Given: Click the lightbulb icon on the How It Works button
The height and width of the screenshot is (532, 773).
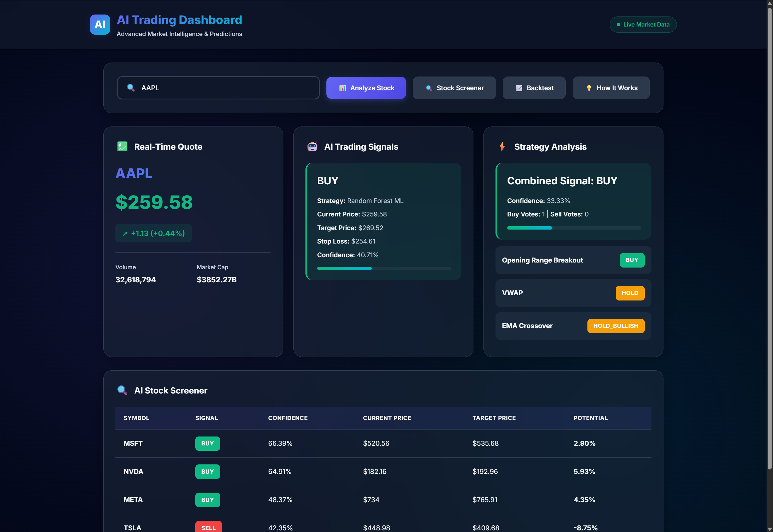Looking at the screenshot, I should (x=589, y=88).
